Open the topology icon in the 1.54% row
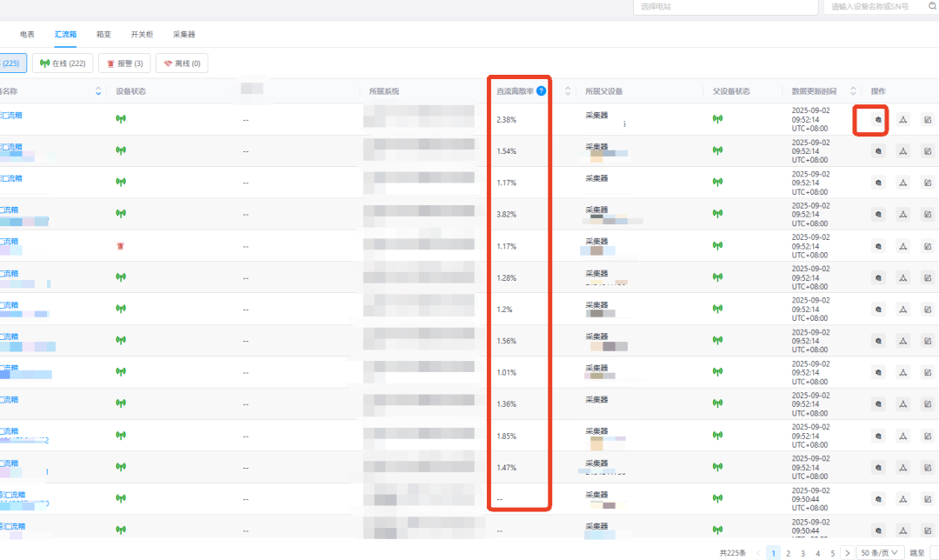Viewport: 939px width, 560px height. click(x=903, y=151)
